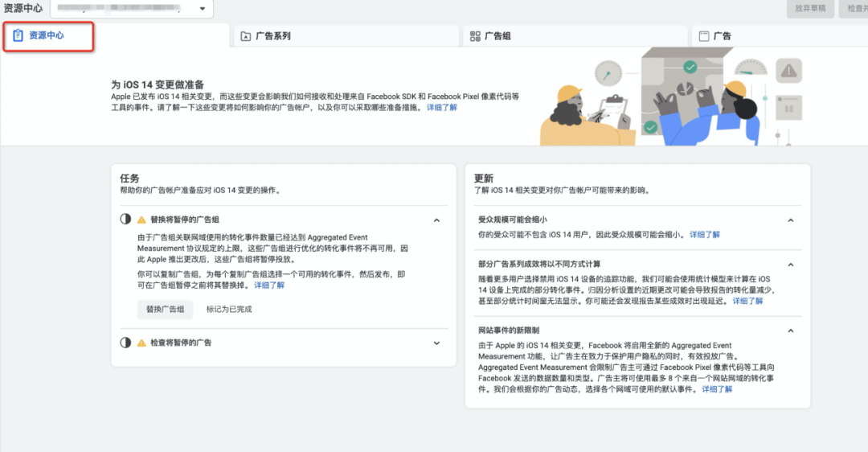Click the 检查将暂停的广告 task title
The width and height of the screenshot is (868, 452).
point(181,343)
